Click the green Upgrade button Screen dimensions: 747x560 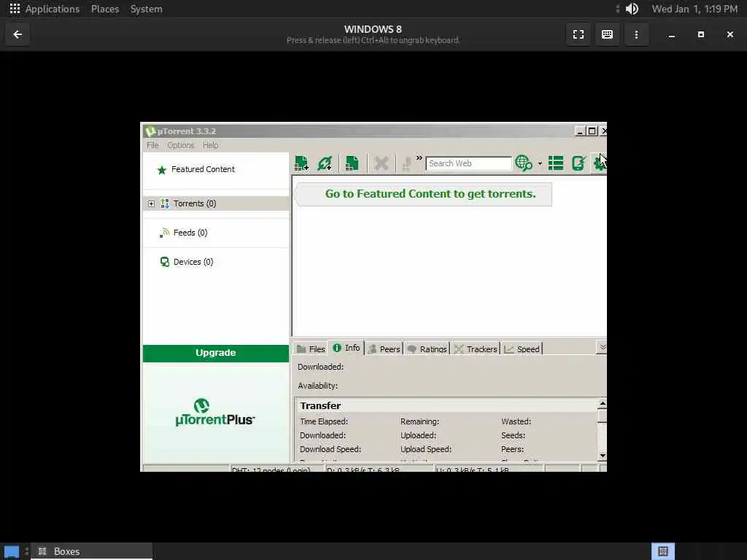[x=216, y=353]
